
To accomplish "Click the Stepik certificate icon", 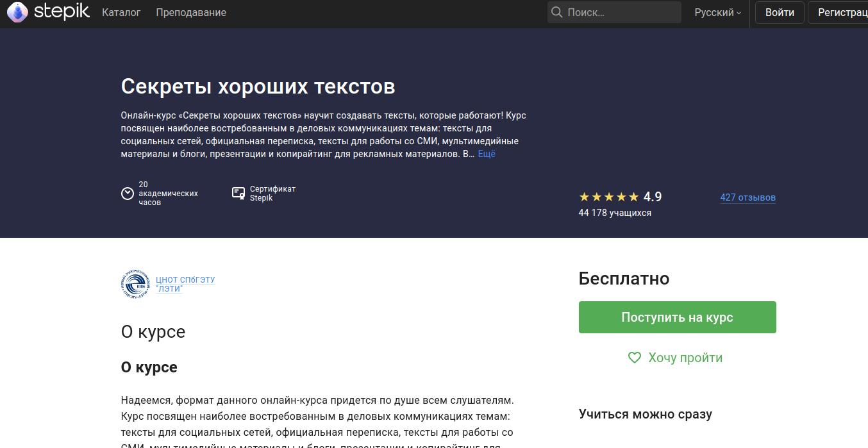I will pos(238,193).
